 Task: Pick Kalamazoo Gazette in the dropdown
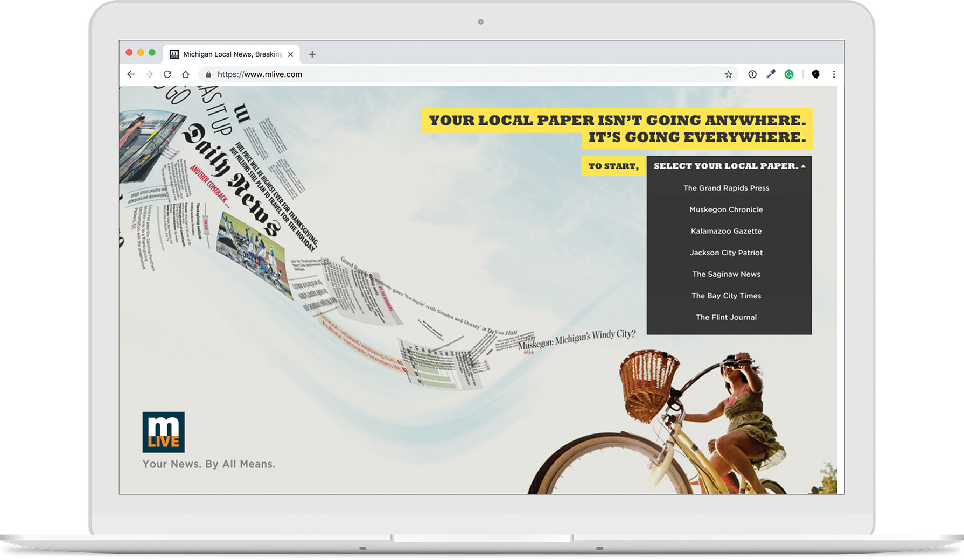click(726, 231)
